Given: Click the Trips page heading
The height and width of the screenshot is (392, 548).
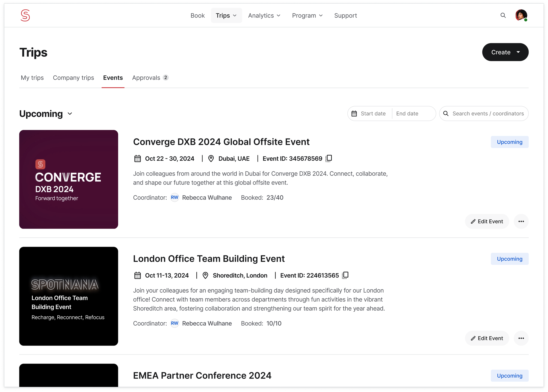Looking at the screenshot, I should pos(33,52).
